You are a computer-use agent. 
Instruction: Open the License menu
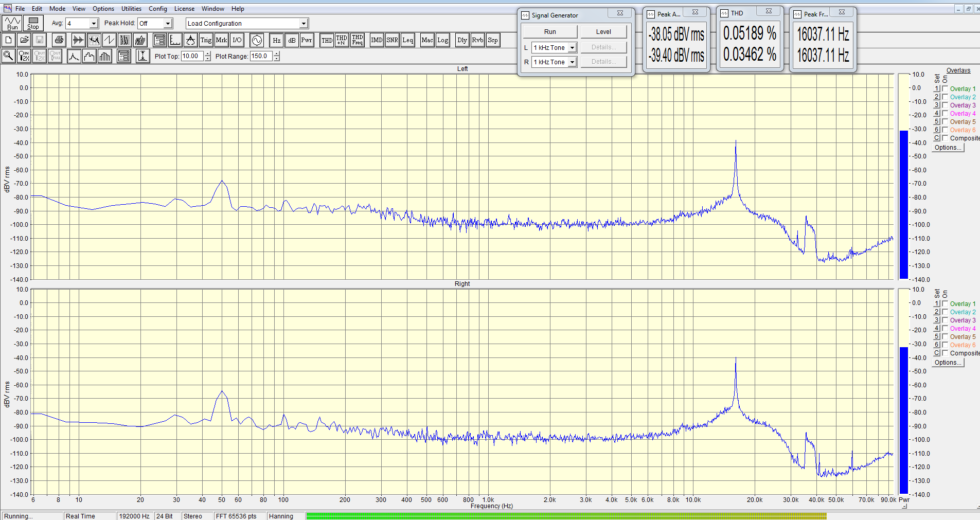pyautogui.click(x=184, y=9)
